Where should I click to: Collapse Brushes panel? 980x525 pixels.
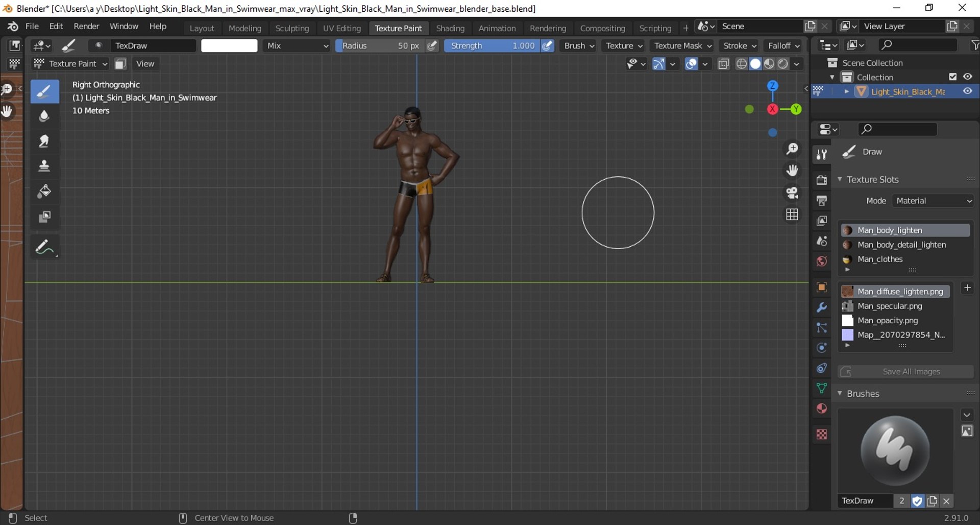point(840,393)
